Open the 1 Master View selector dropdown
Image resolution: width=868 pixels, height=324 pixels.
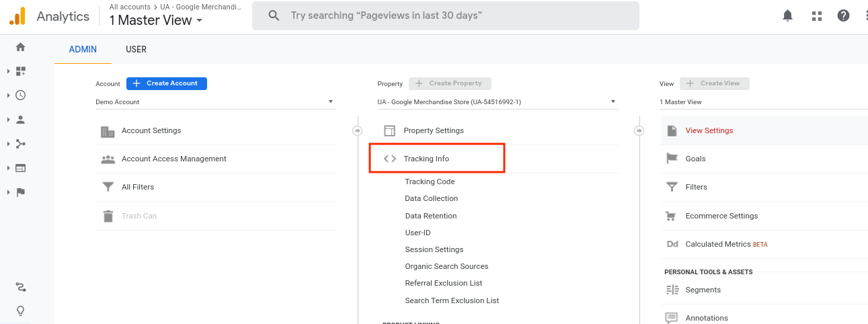point(763,102)
